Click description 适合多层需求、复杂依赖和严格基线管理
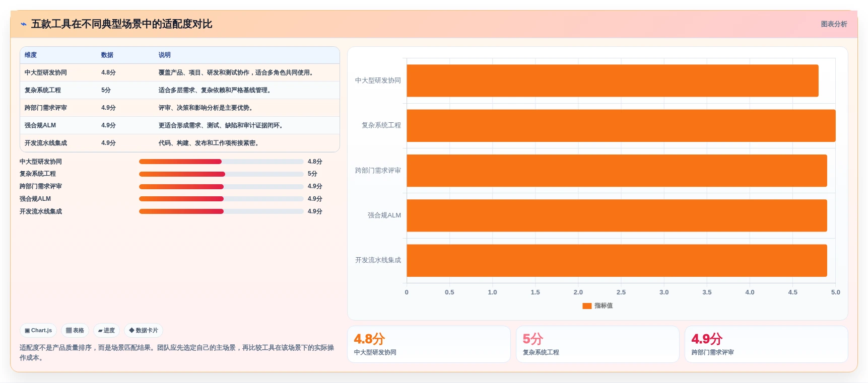868x383 pixels. click(x=216, y=90)
